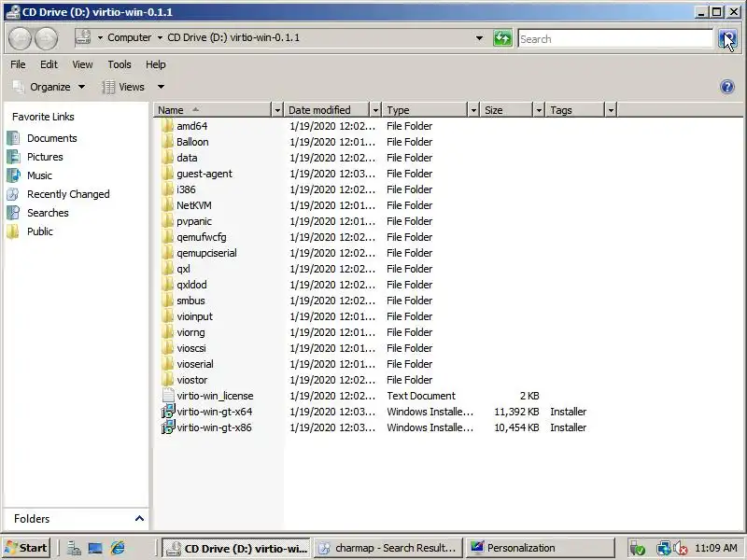Select the qemufwcfg folder name

202,237
